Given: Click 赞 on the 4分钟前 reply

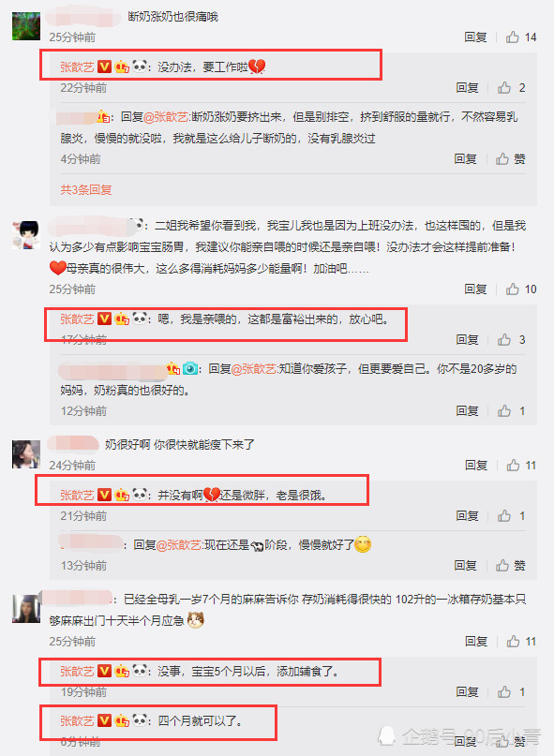Looking at the screenshot, I should (x=511, y=159).
